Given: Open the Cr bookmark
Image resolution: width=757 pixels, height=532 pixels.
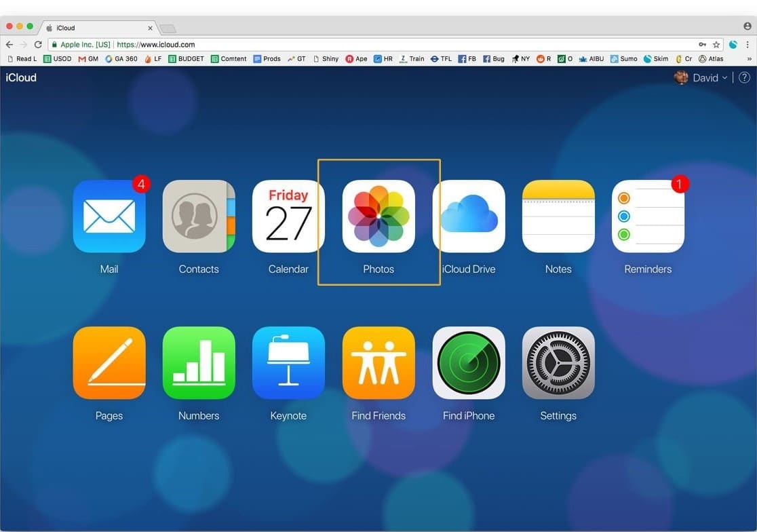Looking at the screenshot, I should (x=684, y=59).
